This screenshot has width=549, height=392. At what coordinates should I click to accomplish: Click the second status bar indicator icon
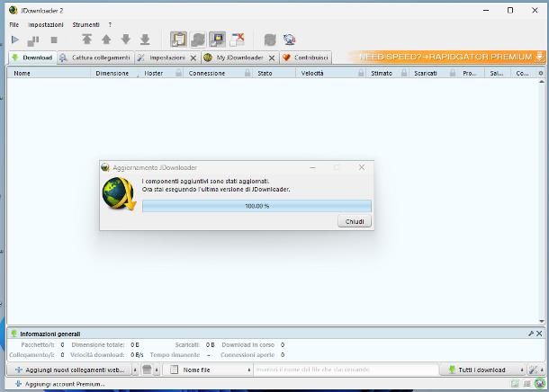tap(526, 384)
